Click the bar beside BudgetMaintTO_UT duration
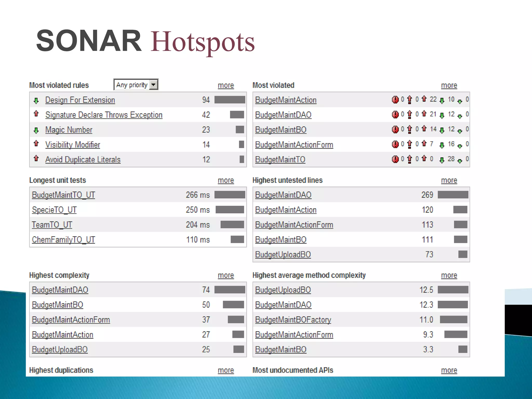 tap(230, 195)
